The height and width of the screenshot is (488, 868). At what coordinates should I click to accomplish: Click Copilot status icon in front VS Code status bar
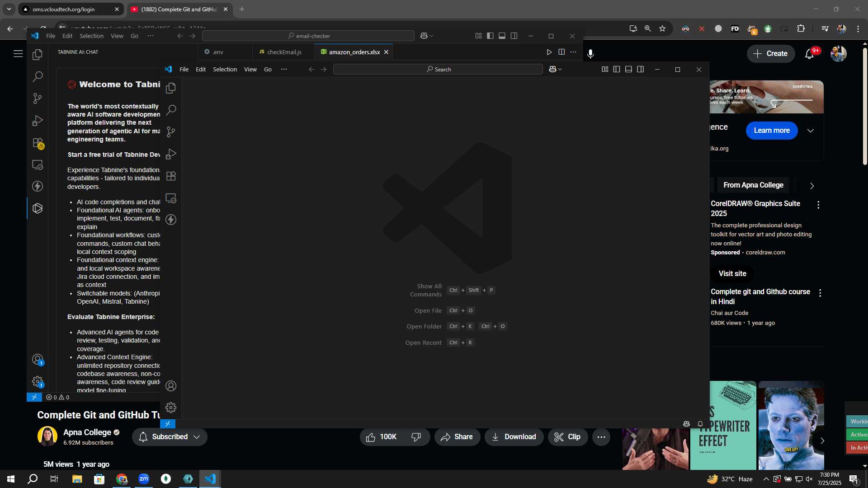686,424
